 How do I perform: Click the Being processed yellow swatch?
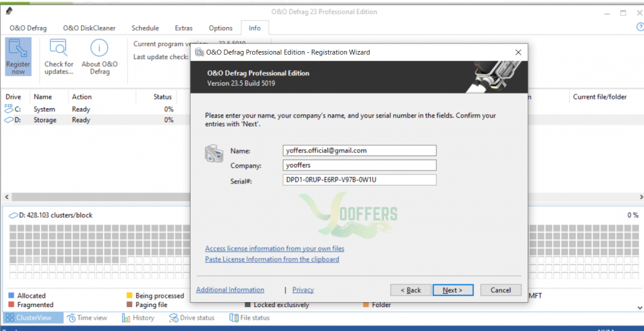click(x=129, y=295)
